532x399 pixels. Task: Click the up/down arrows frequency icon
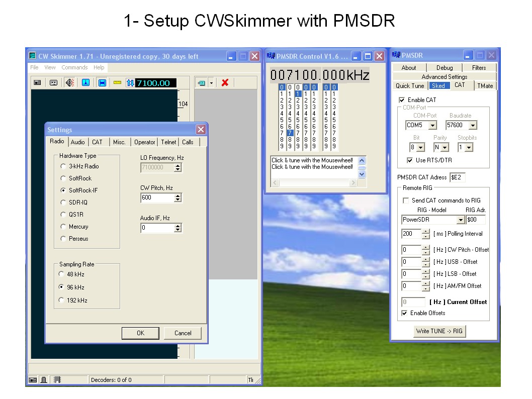click(x=130, y=83)
